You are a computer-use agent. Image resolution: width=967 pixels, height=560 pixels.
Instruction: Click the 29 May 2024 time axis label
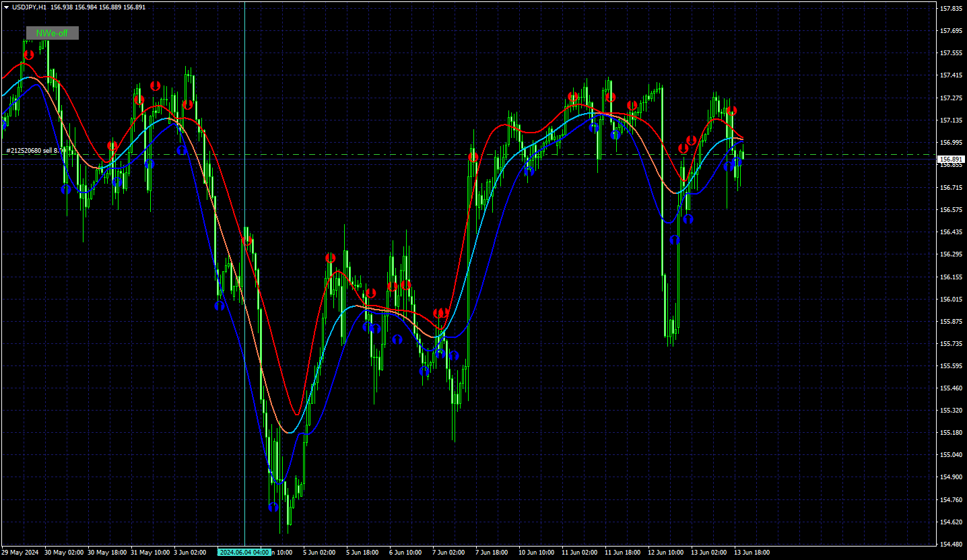(x=20, y=553)
